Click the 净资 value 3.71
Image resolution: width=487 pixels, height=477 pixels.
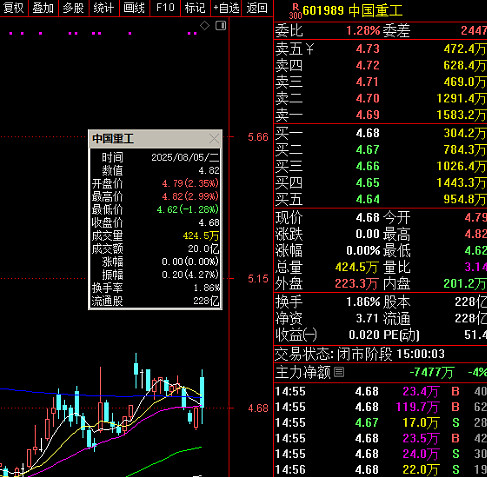(x=368, y=318)
